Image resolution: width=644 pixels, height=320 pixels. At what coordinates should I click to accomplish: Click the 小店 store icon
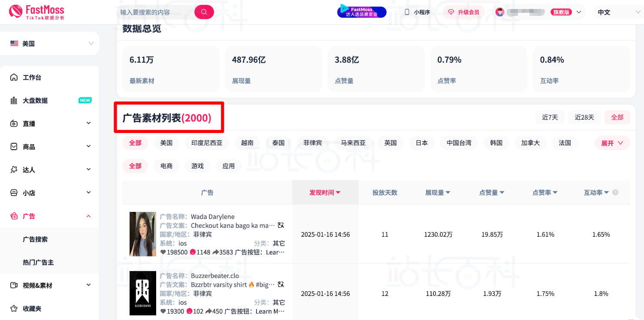[14, 193]
